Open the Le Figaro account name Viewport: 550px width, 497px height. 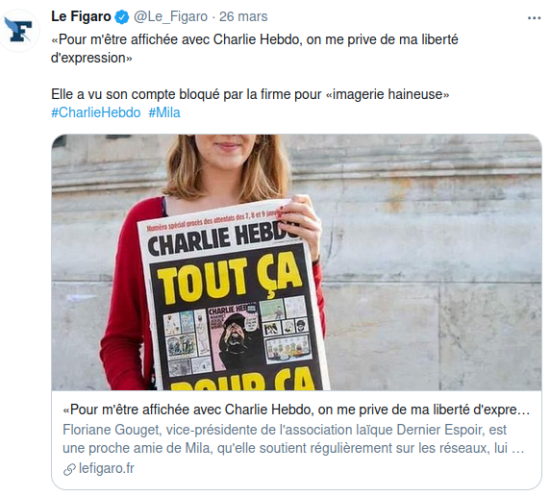[81, 17]
